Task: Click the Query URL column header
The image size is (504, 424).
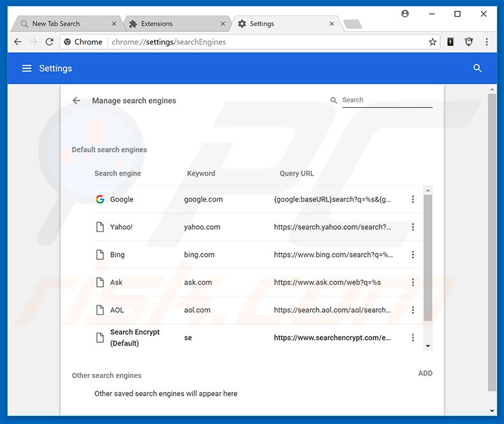Action: coord(297,174)
